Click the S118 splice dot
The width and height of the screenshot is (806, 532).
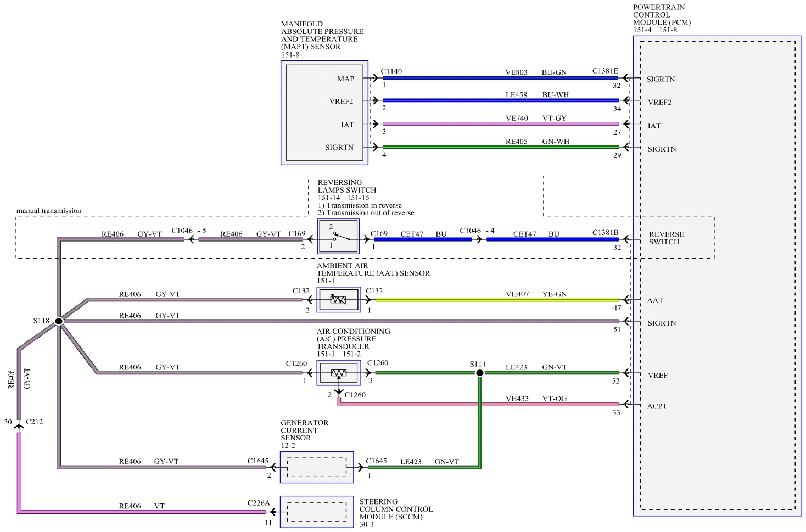pyautogui.click(x=59, y=321)
